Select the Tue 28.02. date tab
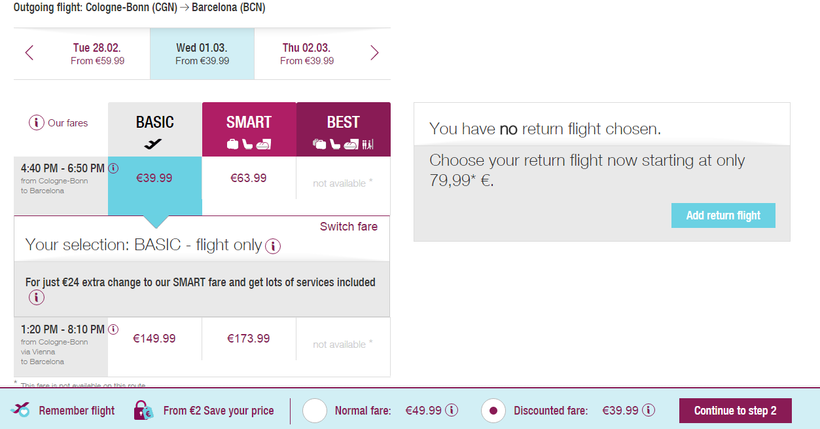Viewport: 820px width, 429px height. tap(98, 54)
